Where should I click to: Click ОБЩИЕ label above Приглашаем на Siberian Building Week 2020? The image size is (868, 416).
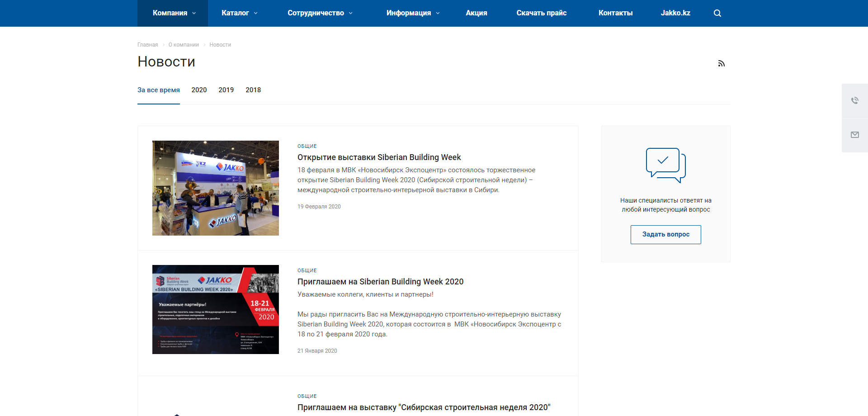[307, 270]
